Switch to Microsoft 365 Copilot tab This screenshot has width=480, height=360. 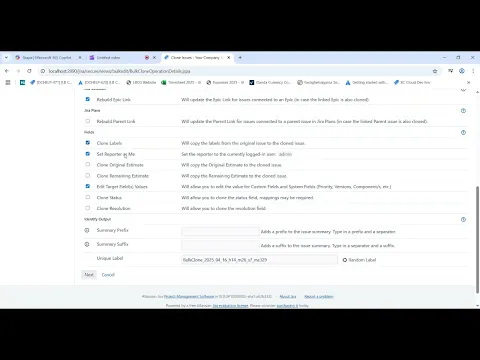(47, 58)
